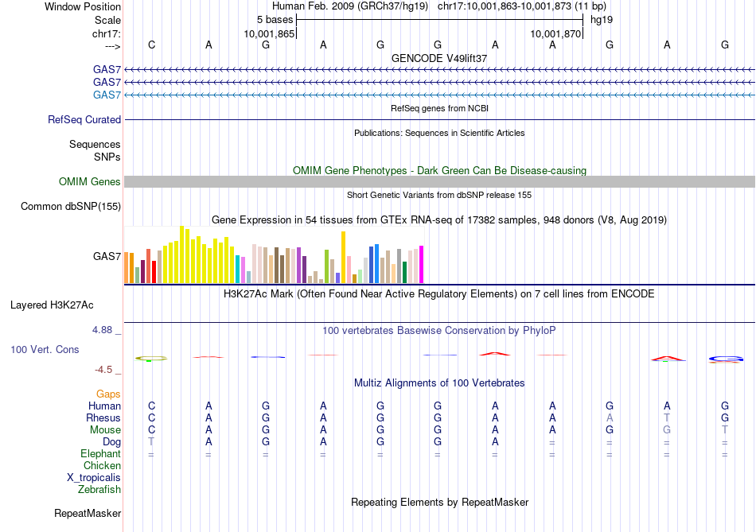The image size is (756, 532).
Task: Click the GTEx GAS7 expression label
Action: tap(107, 256)
